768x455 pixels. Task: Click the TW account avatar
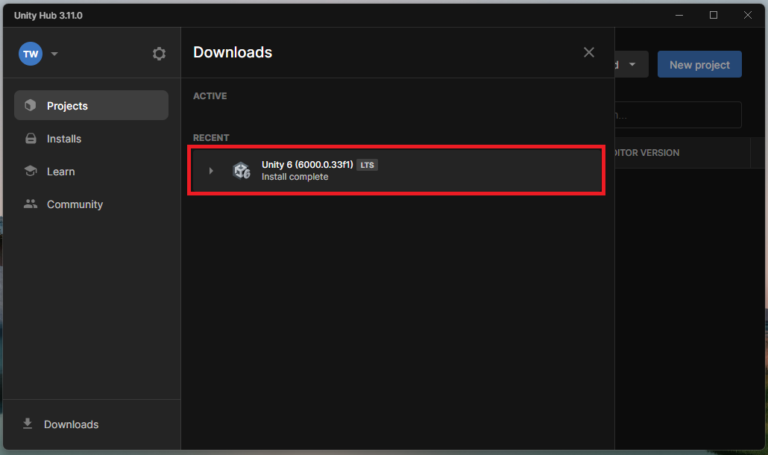pos(30,54)
